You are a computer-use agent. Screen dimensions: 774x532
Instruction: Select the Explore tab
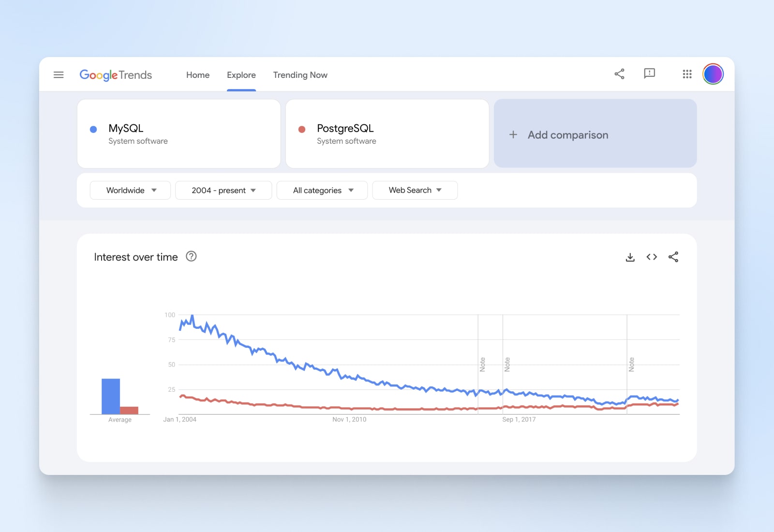(241, 75)
